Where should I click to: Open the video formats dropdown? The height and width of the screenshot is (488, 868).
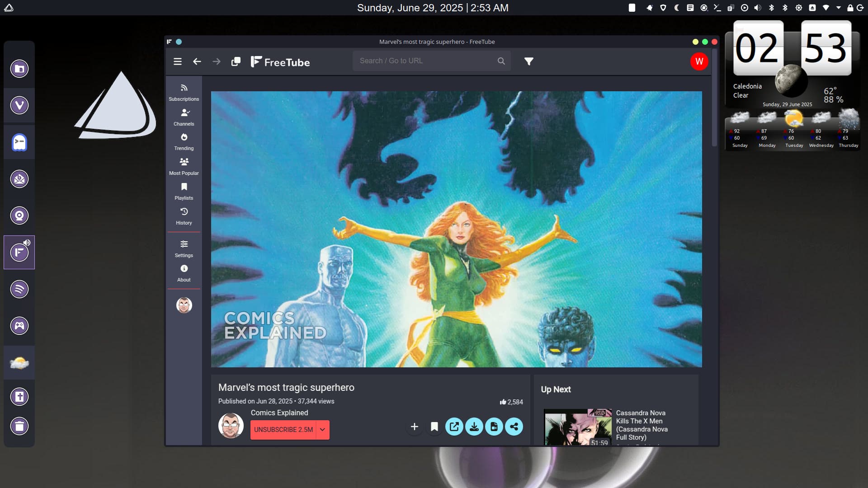(x=494, y=427)
